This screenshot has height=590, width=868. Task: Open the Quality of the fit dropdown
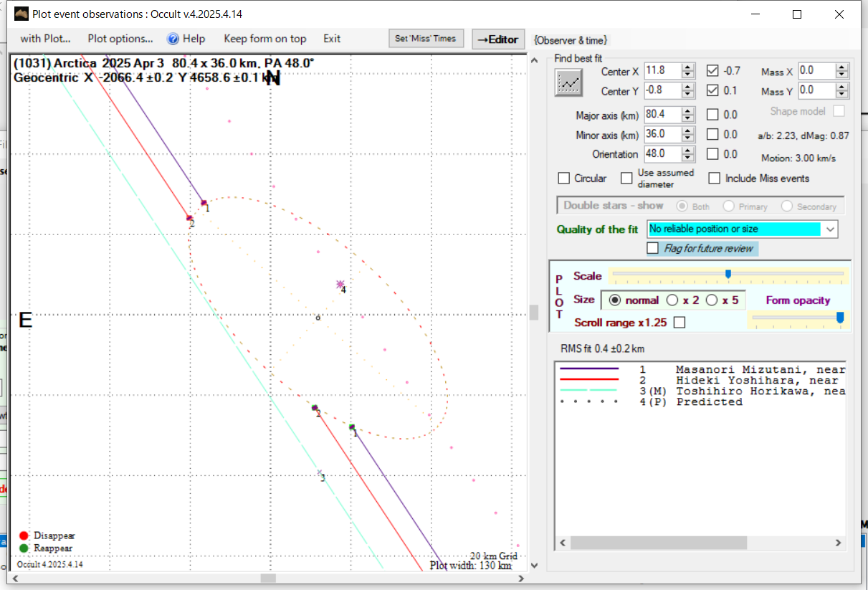point(830,229)
